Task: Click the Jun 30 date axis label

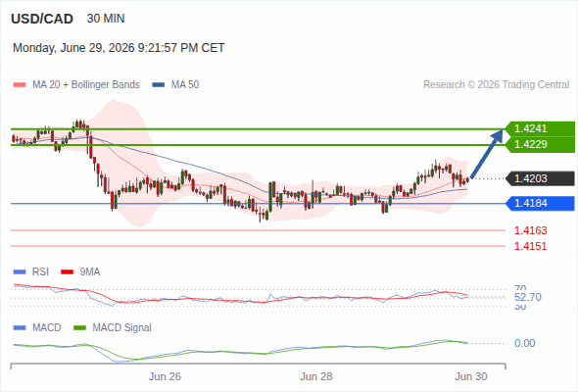Action: tap(471, 376)
